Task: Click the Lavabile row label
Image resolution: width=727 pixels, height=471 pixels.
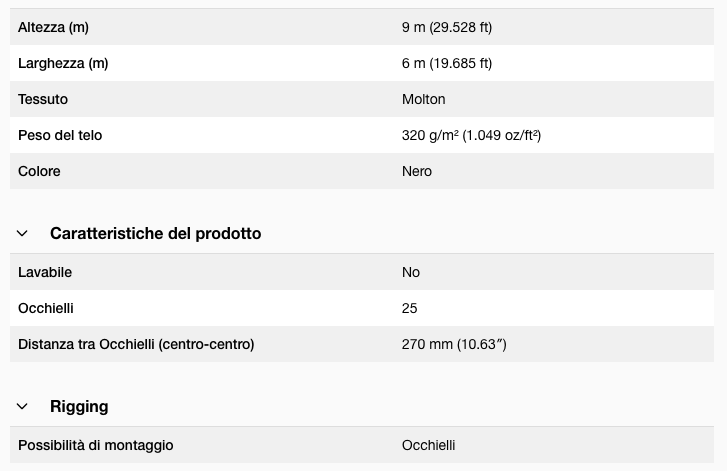Action: coord(45,272)
